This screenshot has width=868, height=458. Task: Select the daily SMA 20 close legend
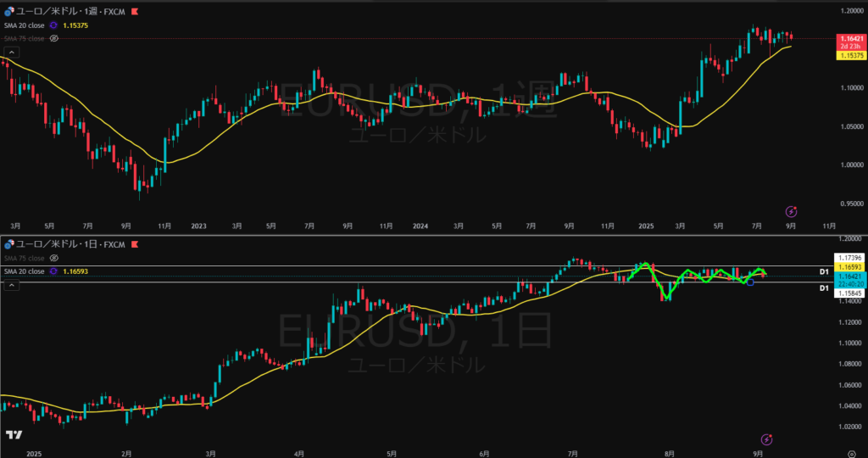click(25, 271)
